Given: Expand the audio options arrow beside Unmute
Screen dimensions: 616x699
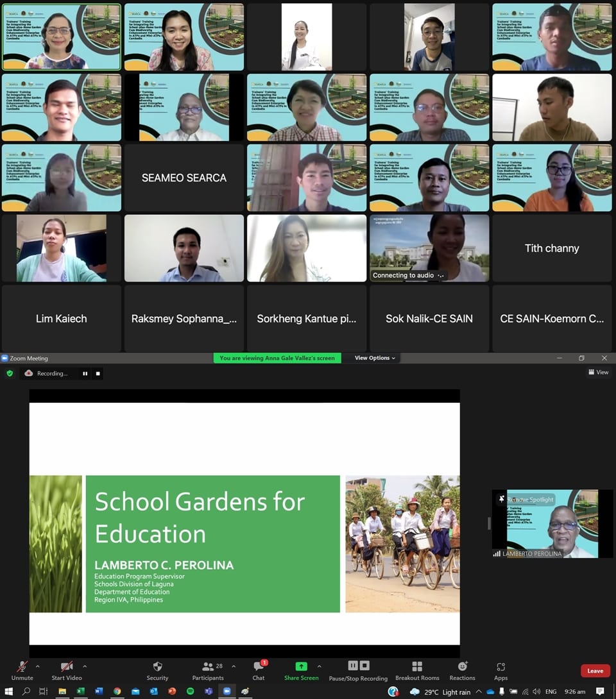Looking at the screenshot, I should click(x=37, y=667).
